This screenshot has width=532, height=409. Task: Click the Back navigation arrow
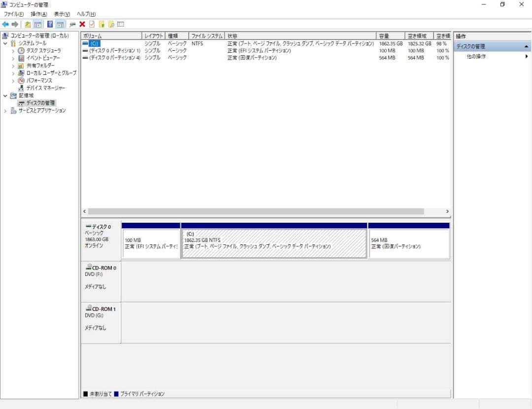click(4, 24)
